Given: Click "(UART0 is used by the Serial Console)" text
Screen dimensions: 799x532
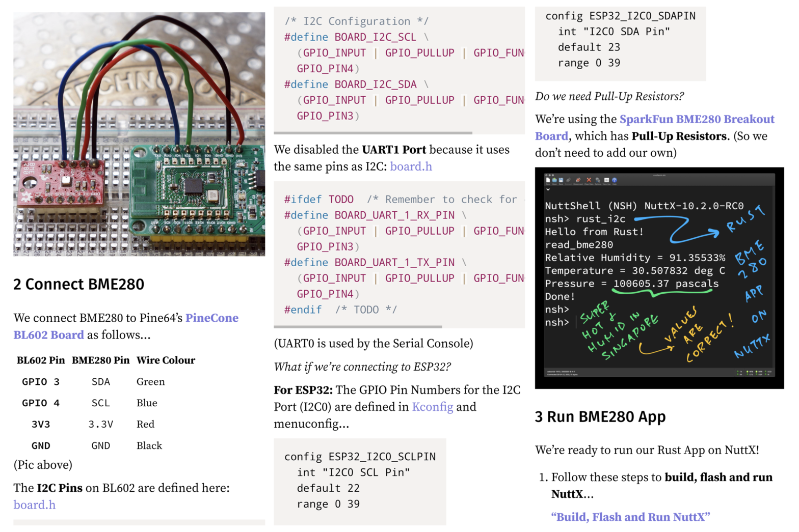Looking at the screenshot, I should pos(374,344).
